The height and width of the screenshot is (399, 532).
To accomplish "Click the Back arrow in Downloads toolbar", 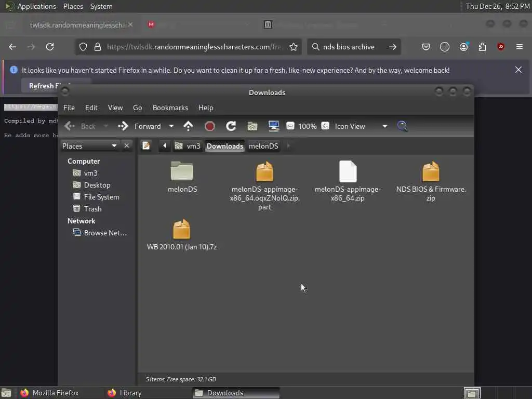I will [x=70, y=126].
